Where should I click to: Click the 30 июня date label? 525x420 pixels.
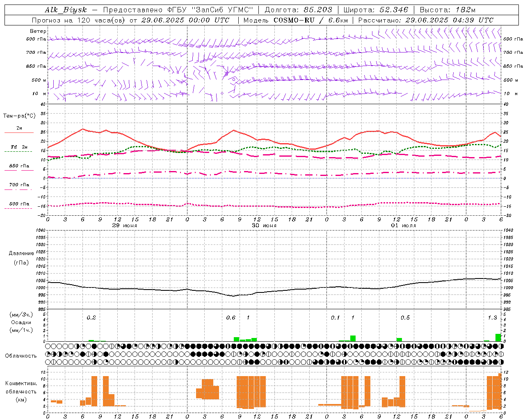(264, 226)
